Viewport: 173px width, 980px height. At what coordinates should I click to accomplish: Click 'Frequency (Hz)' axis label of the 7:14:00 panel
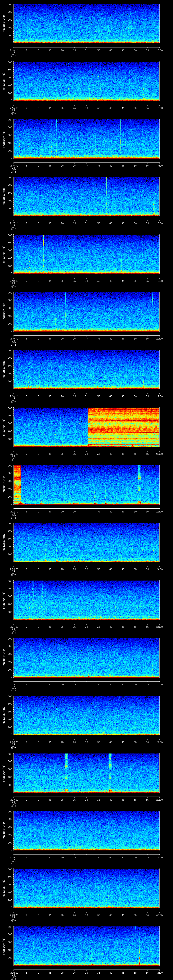(4, 24)
